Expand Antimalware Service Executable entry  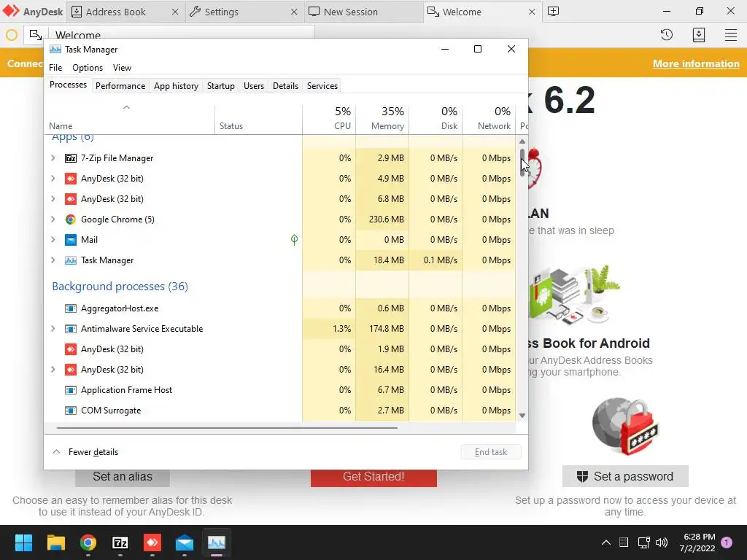[53, 329]
